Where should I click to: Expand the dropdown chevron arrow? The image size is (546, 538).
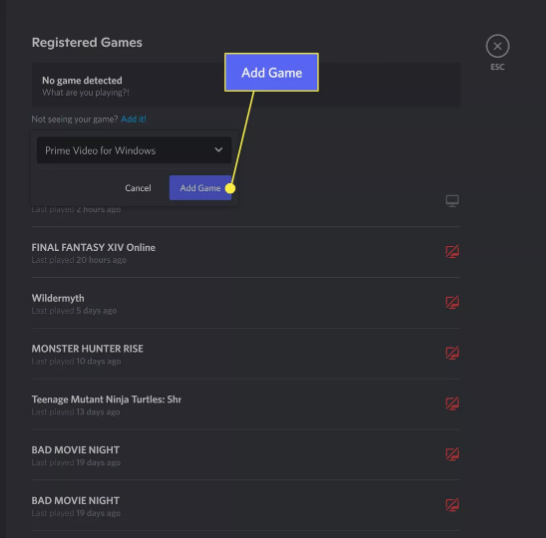coord(218,150)
